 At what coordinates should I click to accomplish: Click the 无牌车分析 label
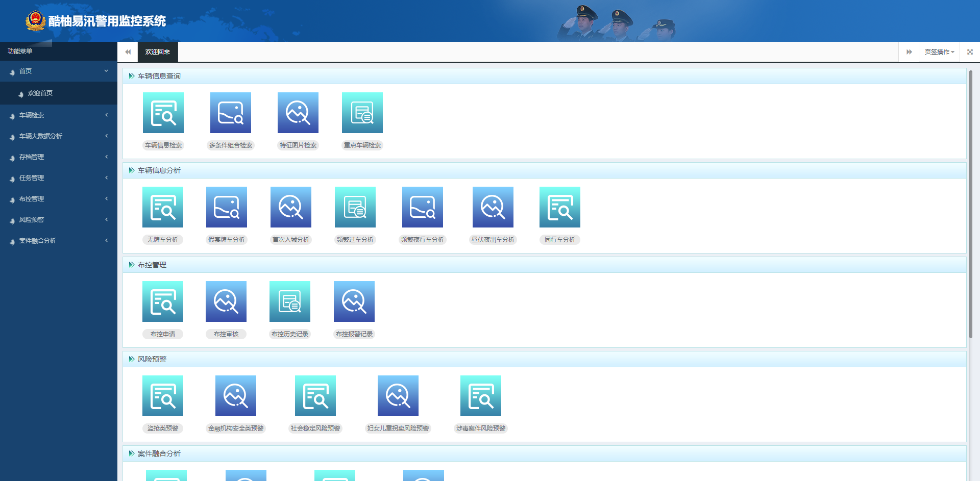[x=163, y=240]
